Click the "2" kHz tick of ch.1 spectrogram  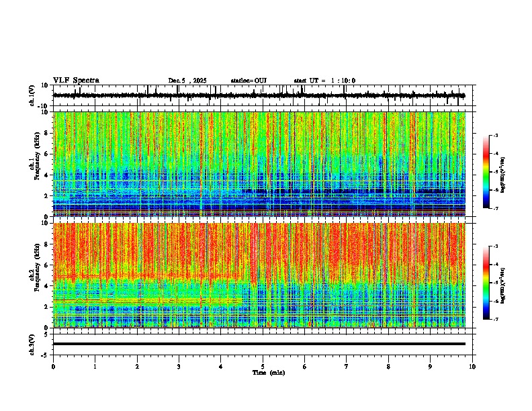(x=47, y=195)
